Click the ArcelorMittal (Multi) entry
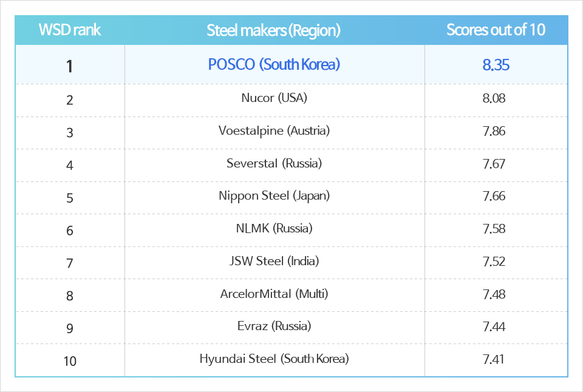 (x=274, y=294)
